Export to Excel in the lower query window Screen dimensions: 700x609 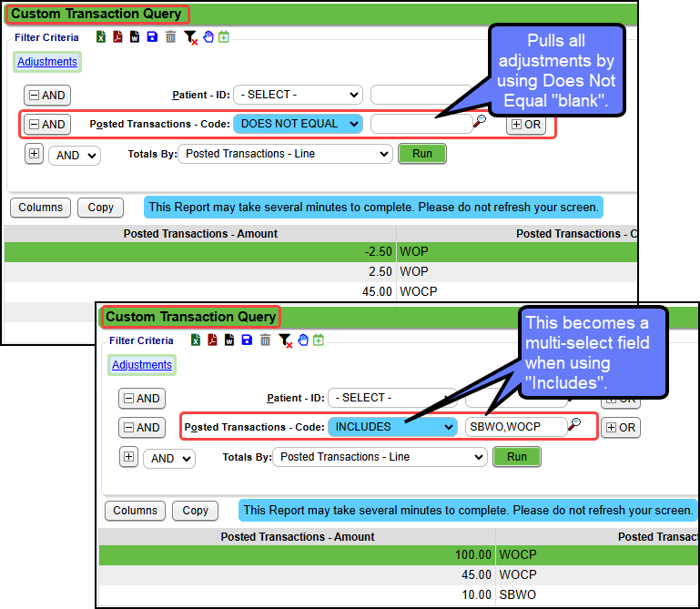pyautogui.click(x=196, y=340)
